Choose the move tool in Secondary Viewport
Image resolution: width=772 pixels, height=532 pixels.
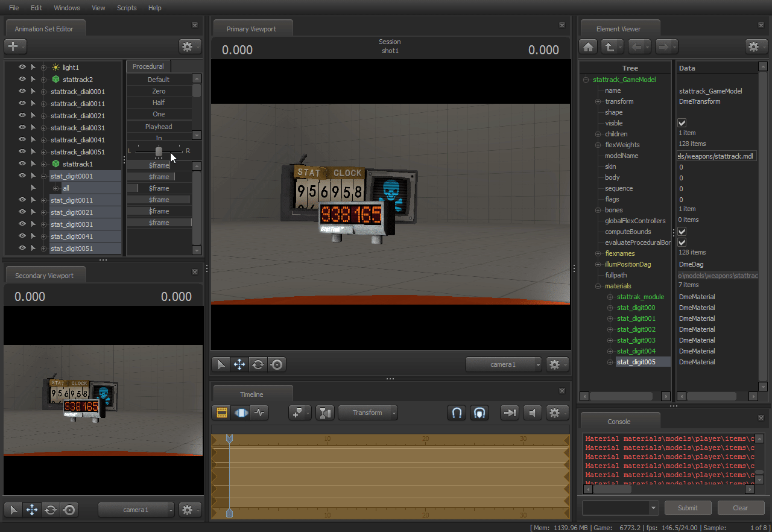point(32,510)
